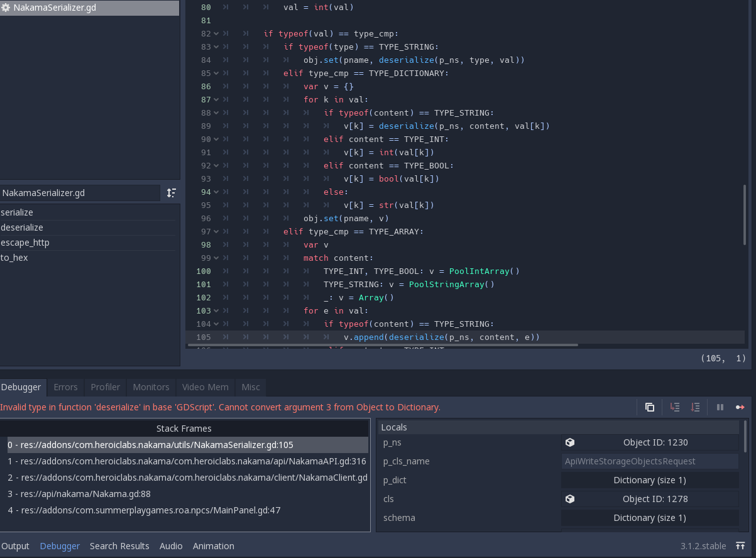Image resolution: width=756 pixels, height=558 pixels.
Task: Collapse the else block at line 94
Action: [216, 192]
